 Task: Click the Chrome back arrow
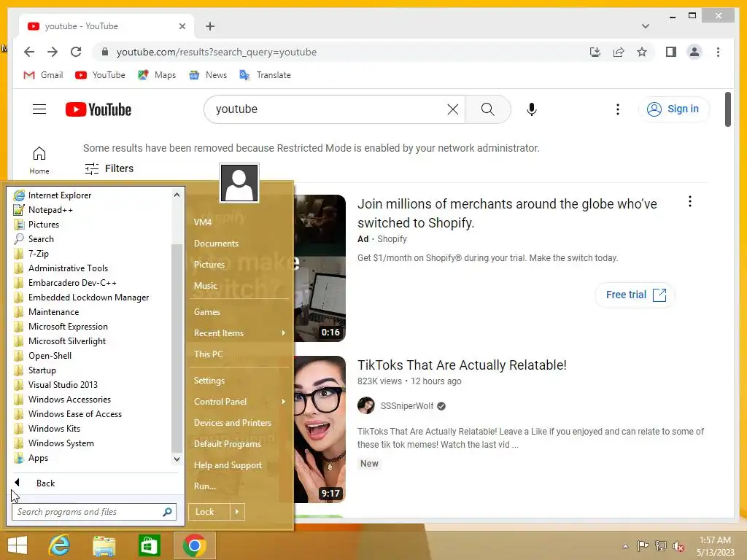(x=29, y=52)
